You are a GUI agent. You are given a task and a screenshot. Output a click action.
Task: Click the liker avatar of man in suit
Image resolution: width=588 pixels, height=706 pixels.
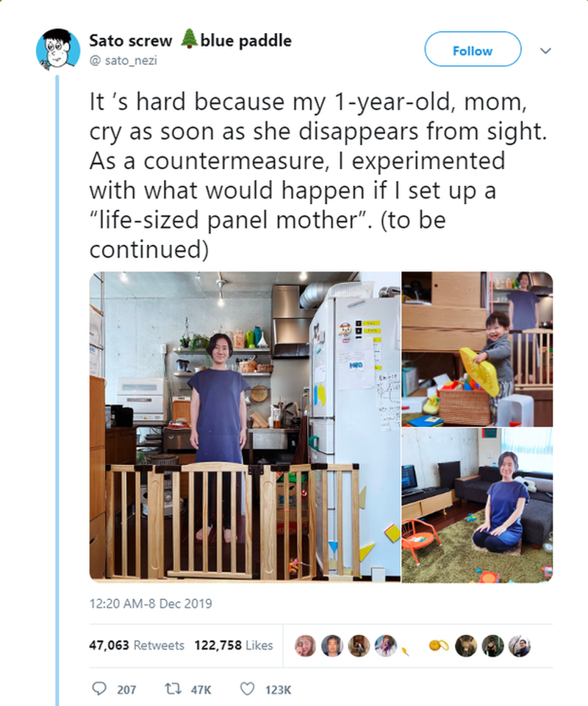331,646
